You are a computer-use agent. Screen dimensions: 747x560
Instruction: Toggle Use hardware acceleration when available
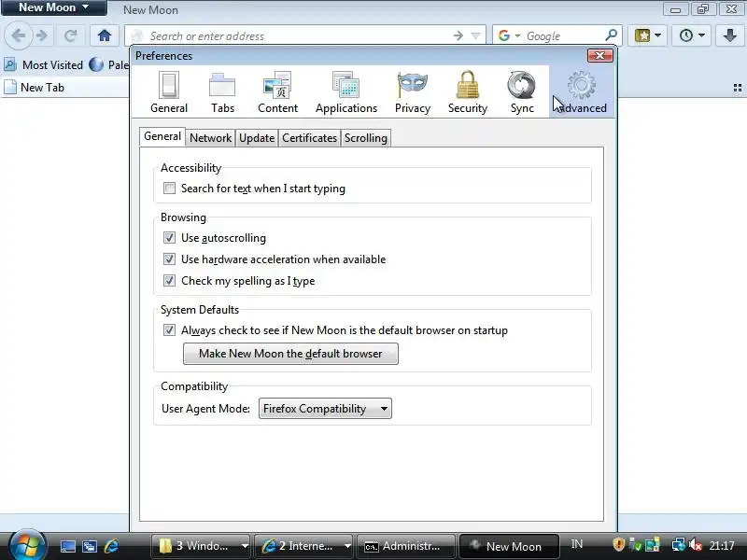pos(169,259)
